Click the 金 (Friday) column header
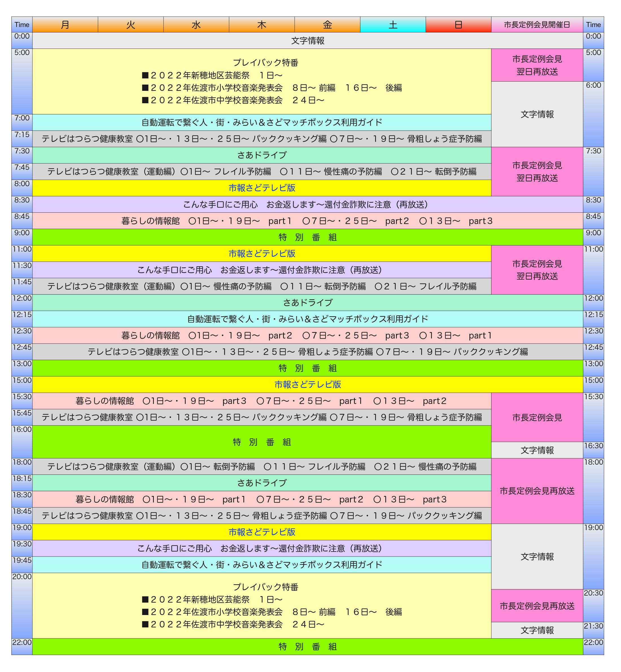 coord(327,25)
